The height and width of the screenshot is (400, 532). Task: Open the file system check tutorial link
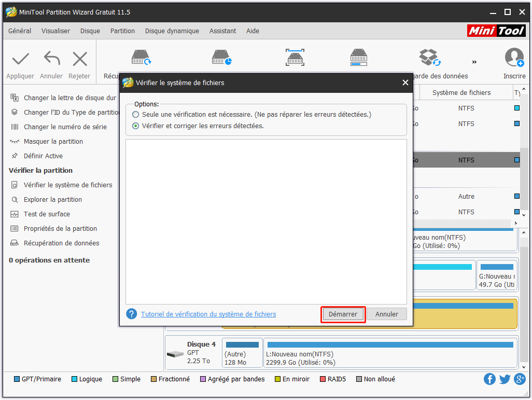208,314
